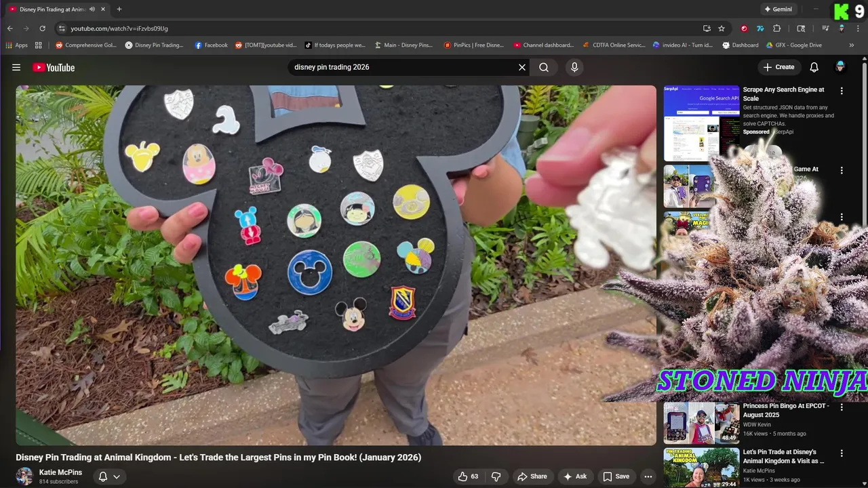868x488 pixels.
Task: Dislike the video with thumbs down
Action: click(496, 476)
